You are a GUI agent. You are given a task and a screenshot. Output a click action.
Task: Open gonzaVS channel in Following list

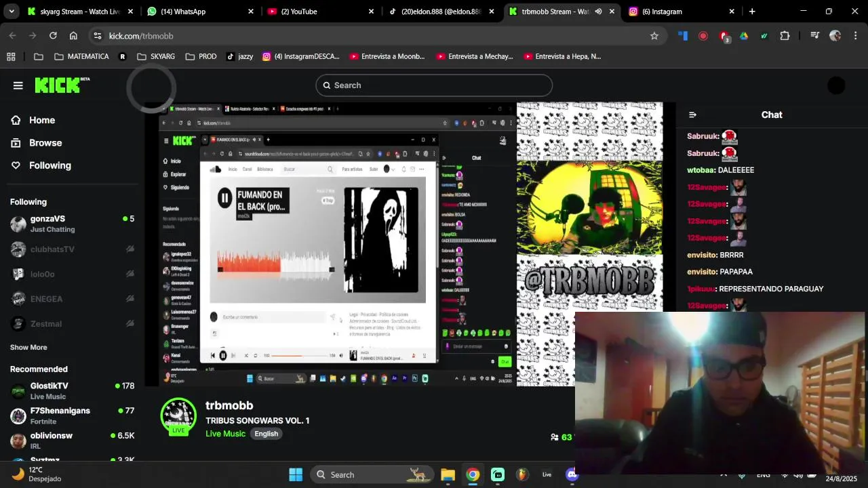point(72,224)
